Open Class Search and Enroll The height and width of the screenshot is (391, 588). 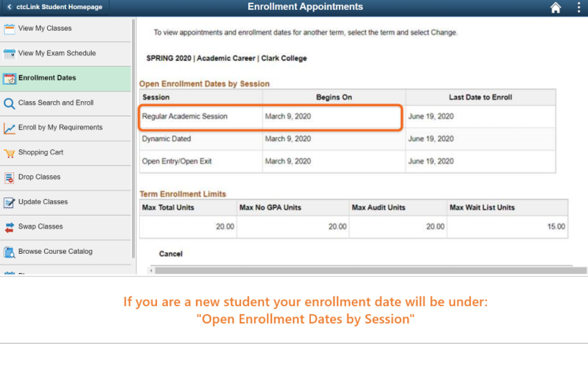point(56,103)
